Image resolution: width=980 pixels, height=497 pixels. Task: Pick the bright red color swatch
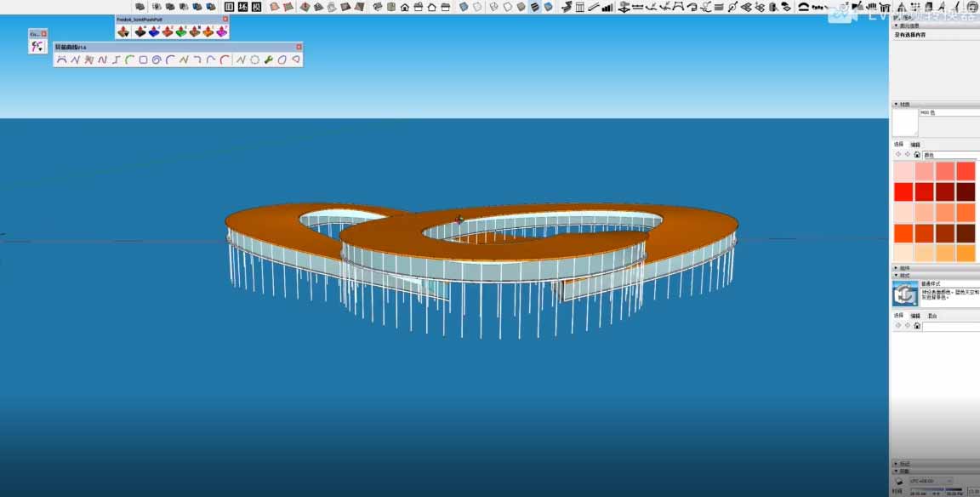pyautogui.click(x=903, y=191)
